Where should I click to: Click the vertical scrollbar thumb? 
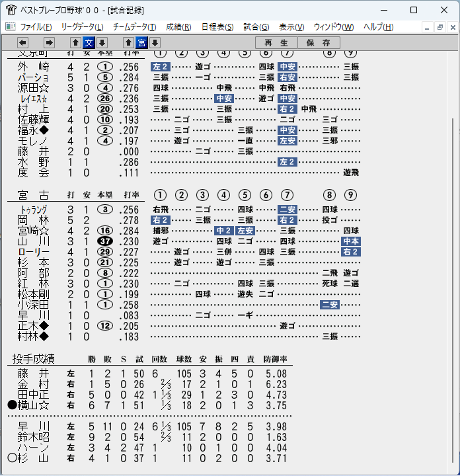click(x=453, y=290)
